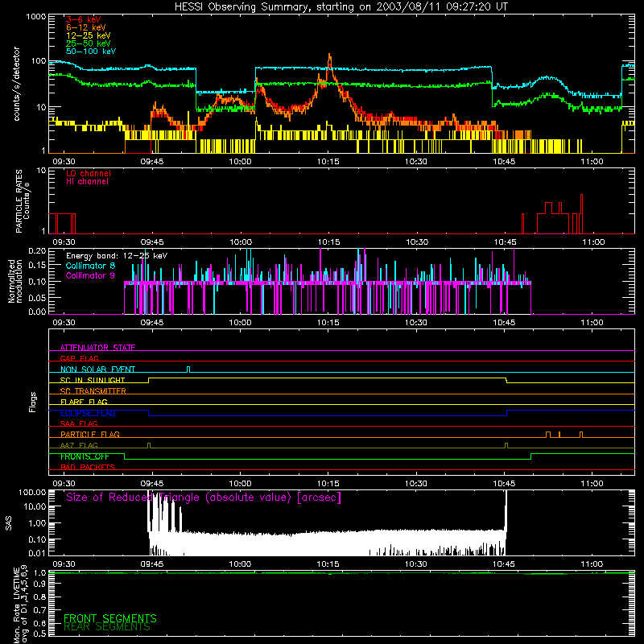
Task: Click the REAR SEGMENTS legend label
Action: coord(107,627)
